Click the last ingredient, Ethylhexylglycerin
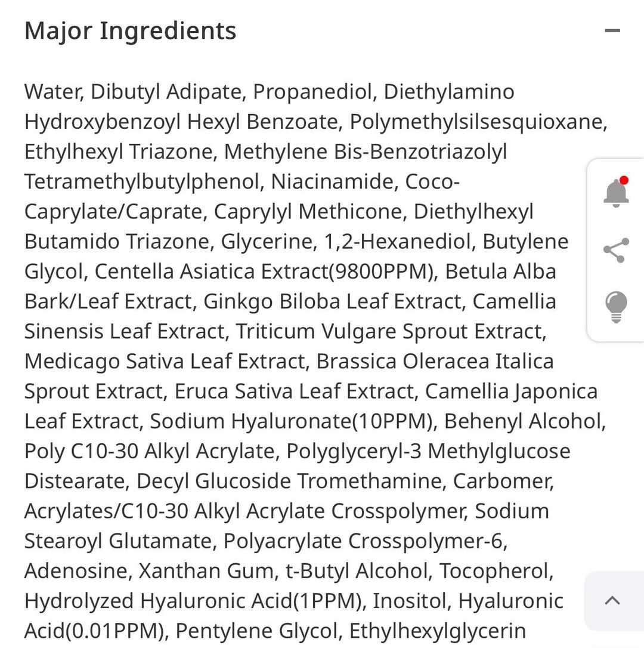The image size is (644, 648). click(x=437, y=631)
